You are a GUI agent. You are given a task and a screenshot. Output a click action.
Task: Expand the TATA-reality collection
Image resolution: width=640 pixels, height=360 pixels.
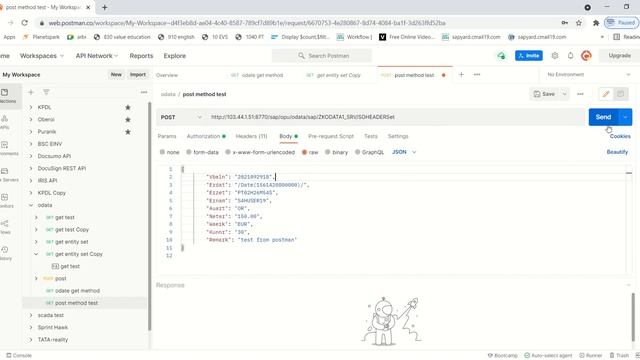31,340
